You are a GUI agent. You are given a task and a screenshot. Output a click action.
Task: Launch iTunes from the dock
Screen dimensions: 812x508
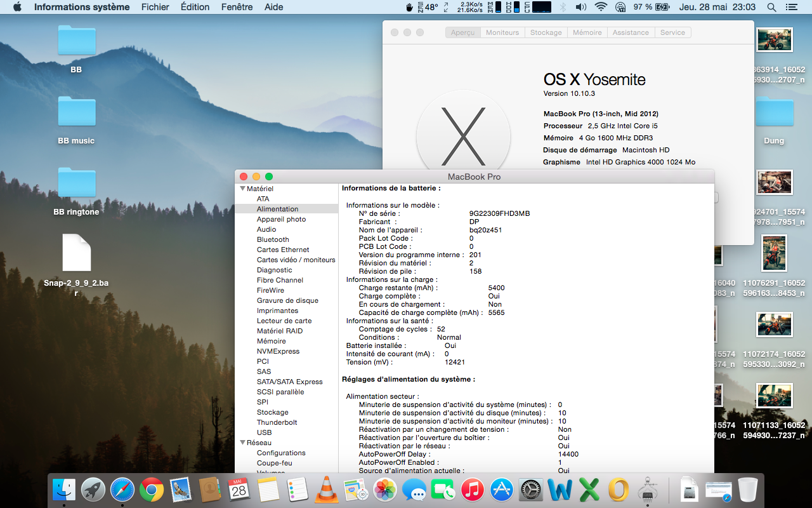tap(473, 490)
